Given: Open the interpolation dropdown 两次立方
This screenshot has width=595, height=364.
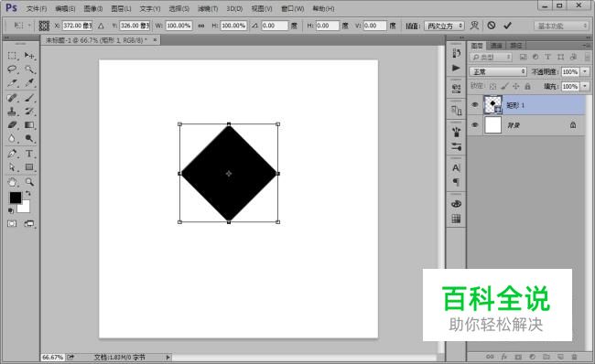Looking at the screenshot, I should [x=444, y=26].
